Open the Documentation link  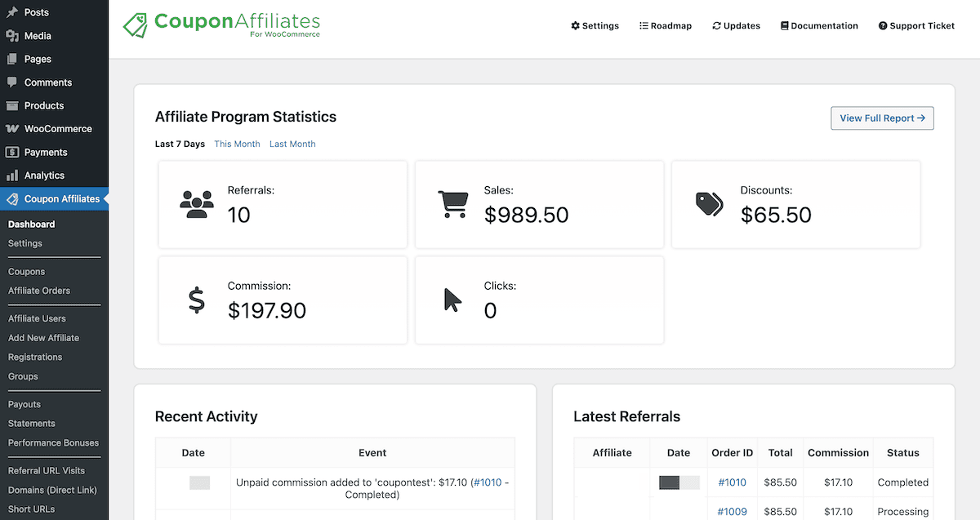(819, 25)
